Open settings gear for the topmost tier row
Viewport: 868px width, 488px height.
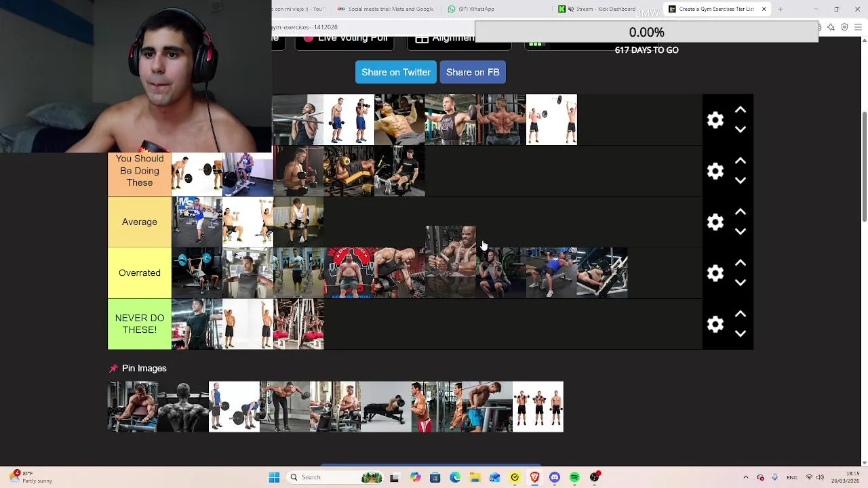tap(715, 120)
